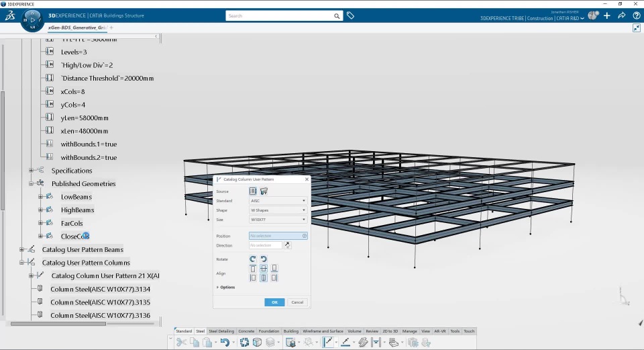Screen dimensions: 644x350
Task: Click the Share arrow icon
Action: (622, 15)
